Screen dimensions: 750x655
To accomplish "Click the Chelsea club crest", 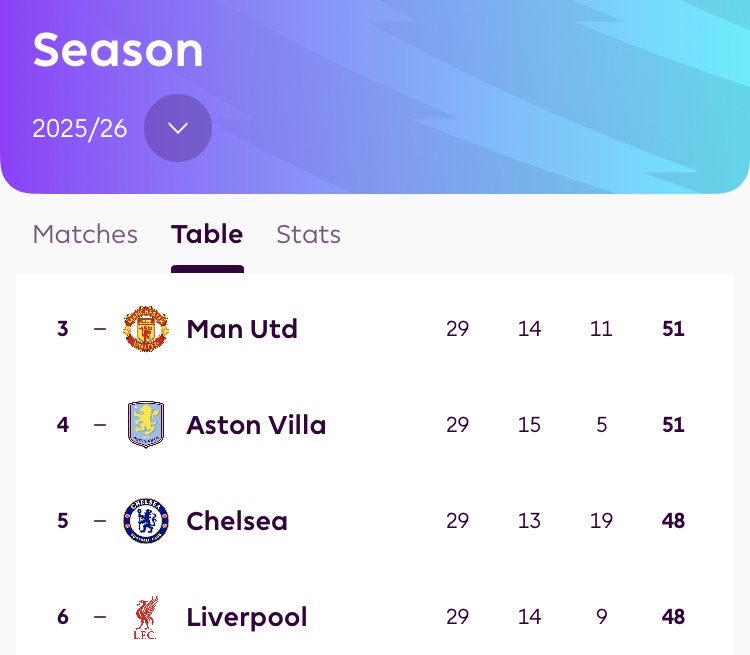I will point(146,521).
